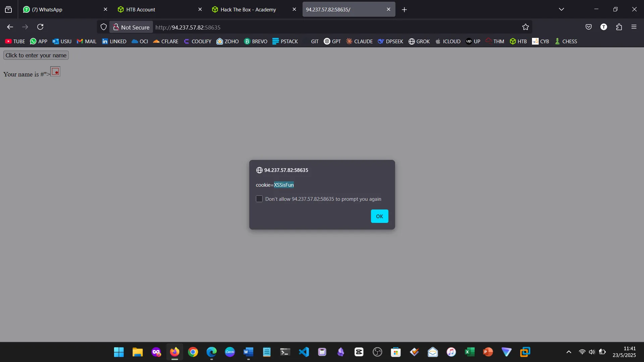Image resolution: width=644 pixels, height=362 pixels.
Task: Click the Not Secure lock icon
Action: [116, 27]
